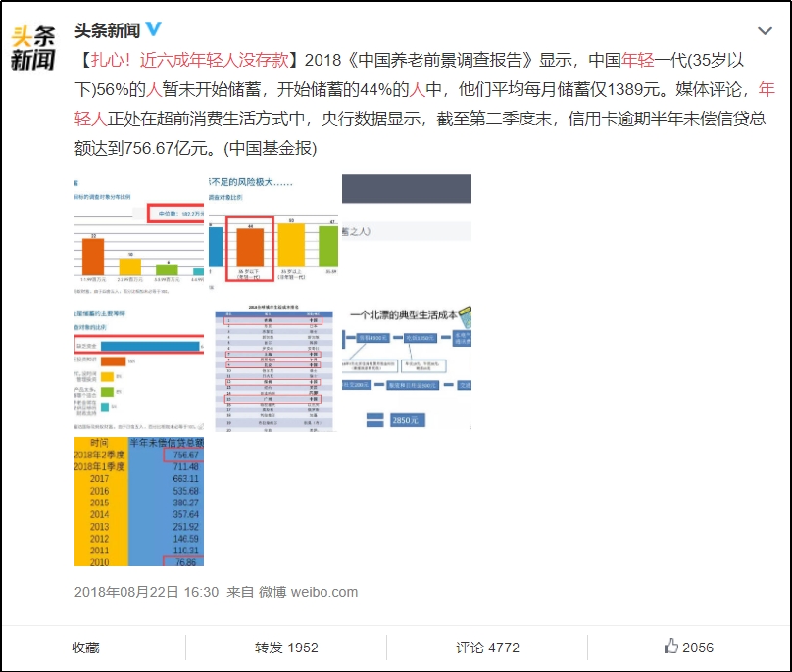Open the 头条新闻 account name link
The height and width of the screenshot is (672, 792).
point(107,30)
